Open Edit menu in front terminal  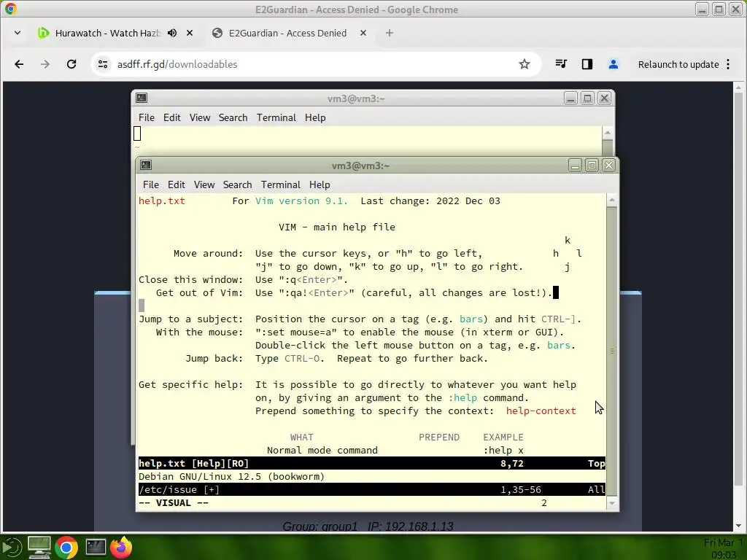[x=177, y=184]
